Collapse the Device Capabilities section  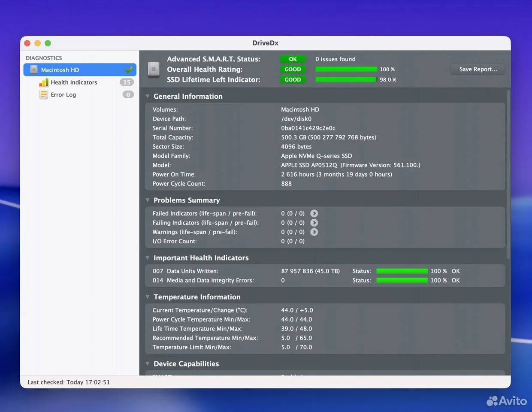(x=148, y=364)
